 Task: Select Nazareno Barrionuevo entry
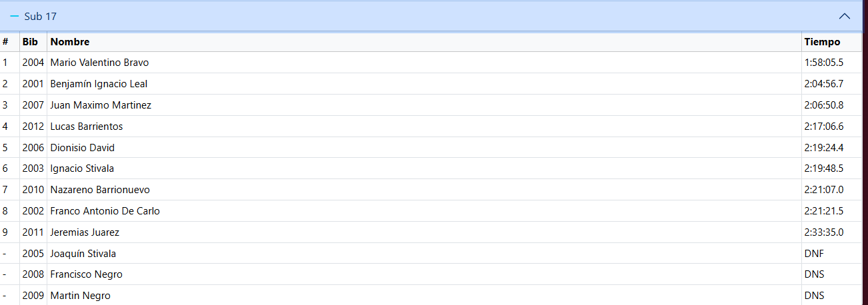pyautogui.click(x=431, y=190)
